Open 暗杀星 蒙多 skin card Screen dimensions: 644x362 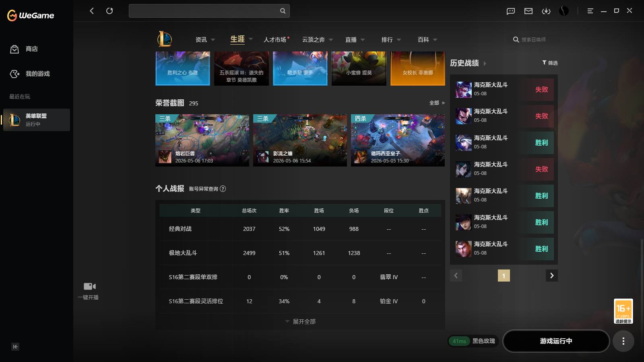[300, 68]
